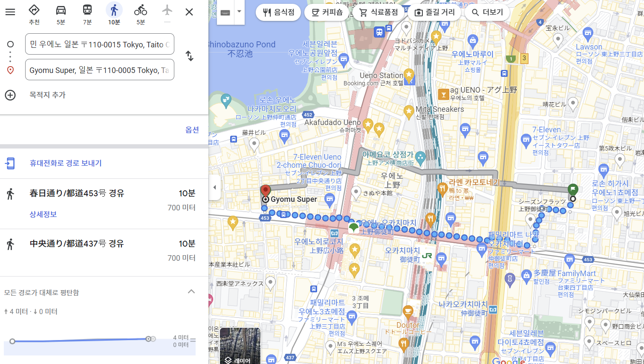The image size is (644, 364).
Task: Click the JR 오카치마치 station logo
Action: coord(427,256)
